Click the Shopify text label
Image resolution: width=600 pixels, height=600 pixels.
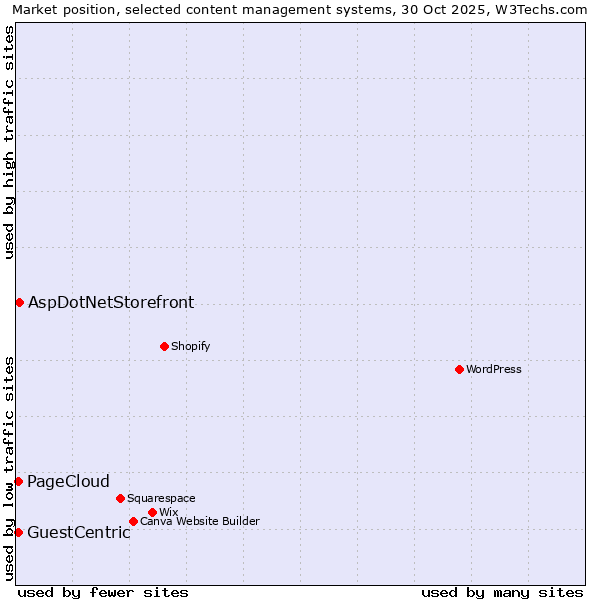coord(190,346)
